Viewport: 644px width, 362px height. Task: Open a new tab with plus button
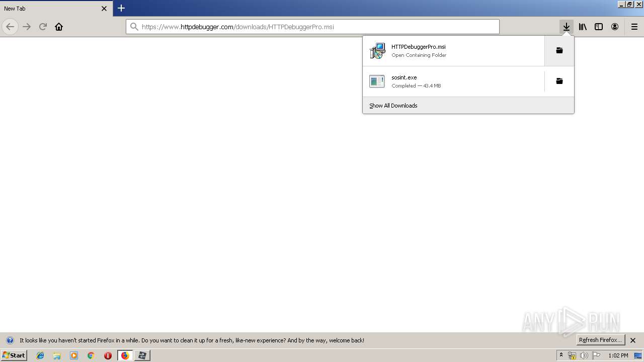(121, 8)
